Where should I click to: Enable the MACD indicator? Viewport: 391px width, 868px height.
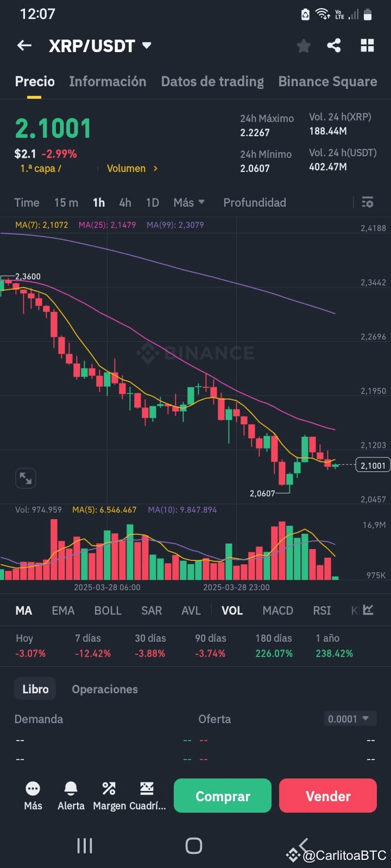click(278, 610)
